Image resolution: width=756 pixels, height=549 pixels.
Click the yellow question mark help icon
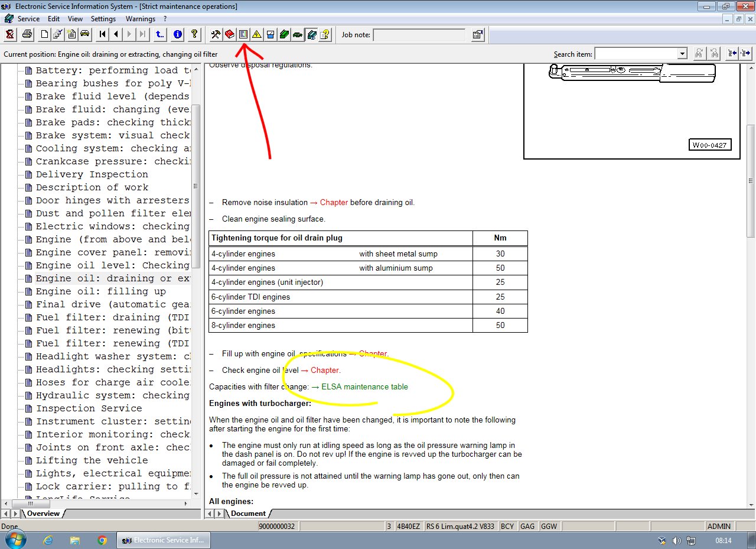(194, 34)
